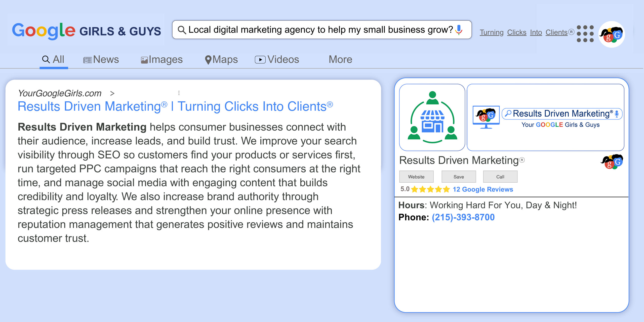Switch to the News tab
The height and width of the screenshot is (322, 644).
(101, 60)
